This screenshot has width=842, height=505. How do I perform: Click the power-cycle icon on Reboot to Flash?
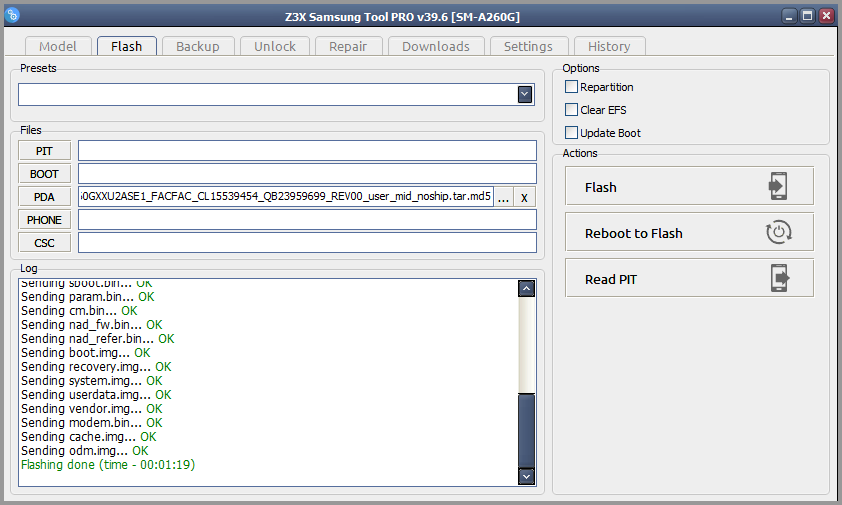pyautogui.click(x=778, y=232)
